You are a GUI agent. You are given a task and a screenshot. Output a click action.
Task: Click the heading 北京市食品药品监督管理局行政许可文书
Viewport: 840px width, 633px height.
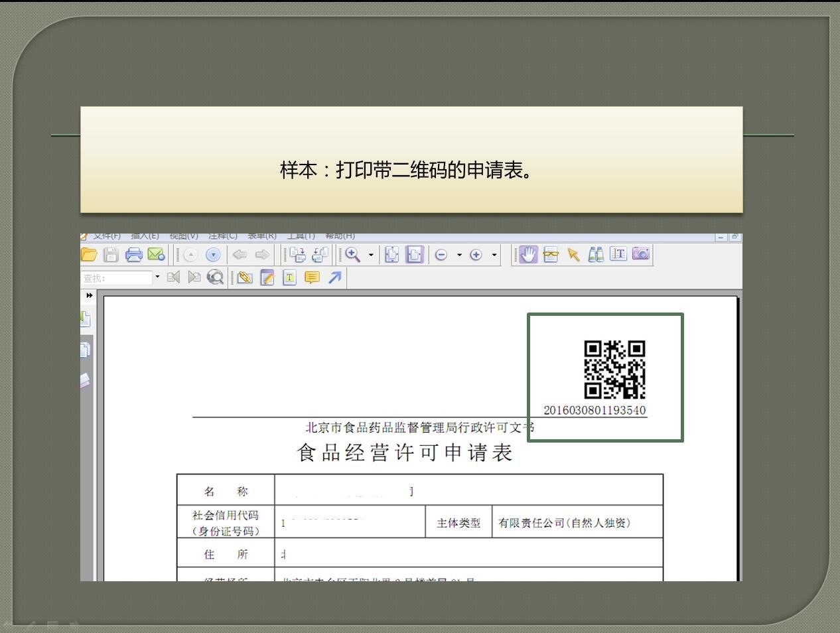(419, 427)
